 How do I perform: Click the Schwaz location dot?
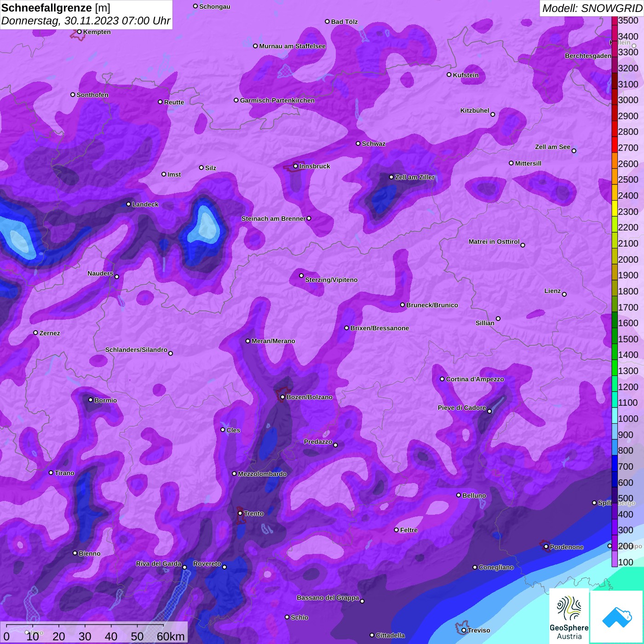358,144
